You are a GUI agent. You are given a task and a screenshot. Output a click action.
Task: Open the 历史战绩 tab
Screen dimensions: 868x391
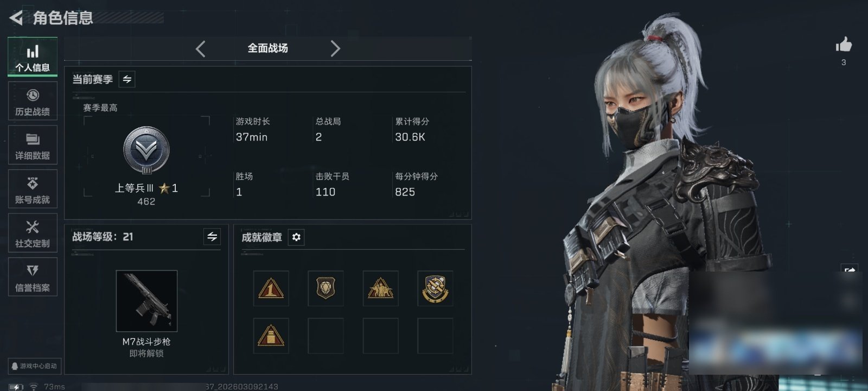[33, 101]
